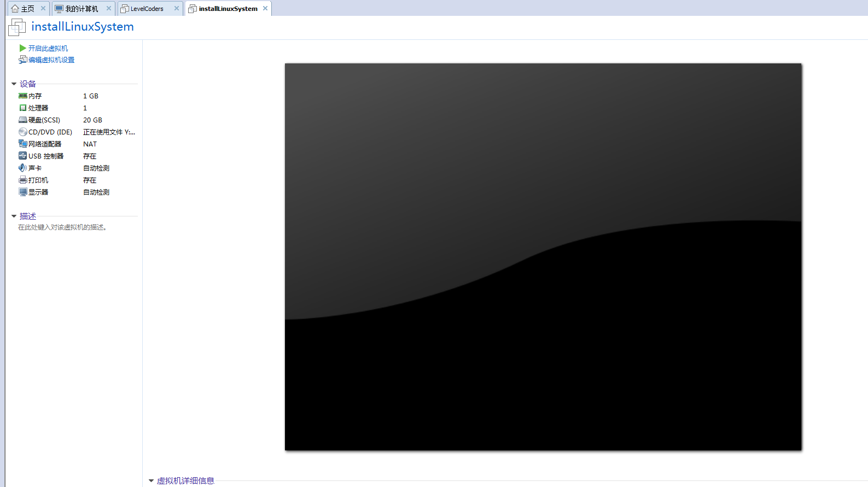Click the edit VM settings icon

pyautogui.click(x=22, y=60)
